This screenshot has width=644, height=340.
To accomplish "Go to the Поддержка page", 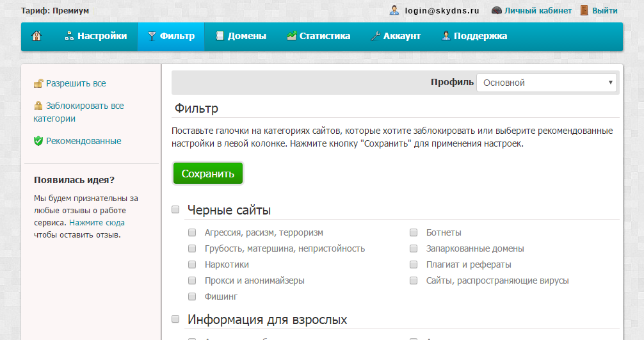I will pos(474,36).
